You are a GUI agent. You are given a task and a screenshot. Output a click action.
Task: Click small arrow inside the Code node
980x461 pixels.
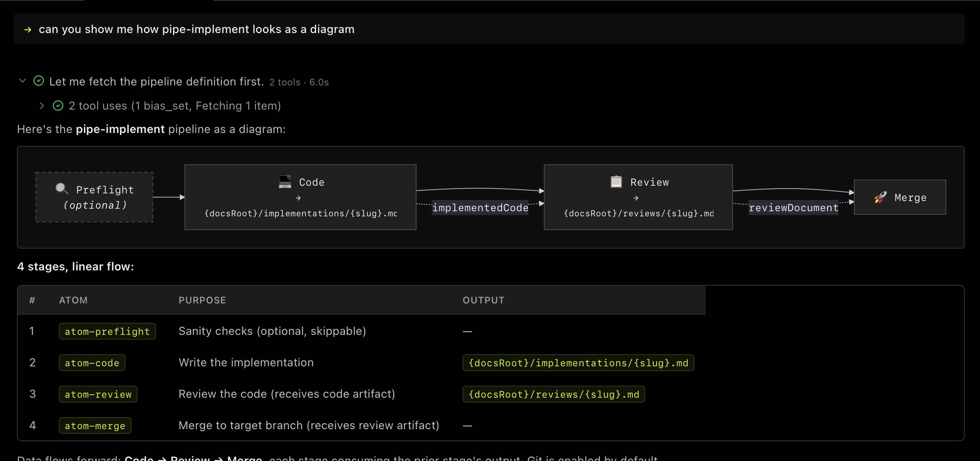click(298, 198)
